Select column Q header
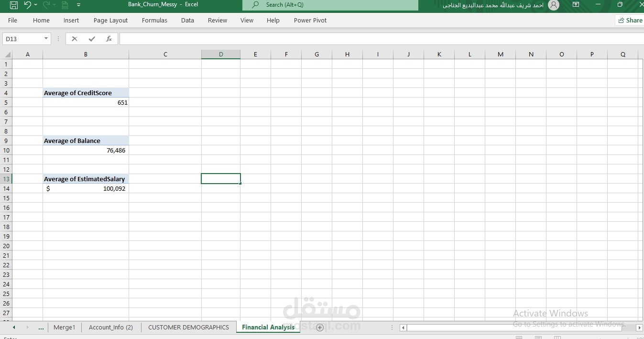644x339 pixels. click(622, 55)
